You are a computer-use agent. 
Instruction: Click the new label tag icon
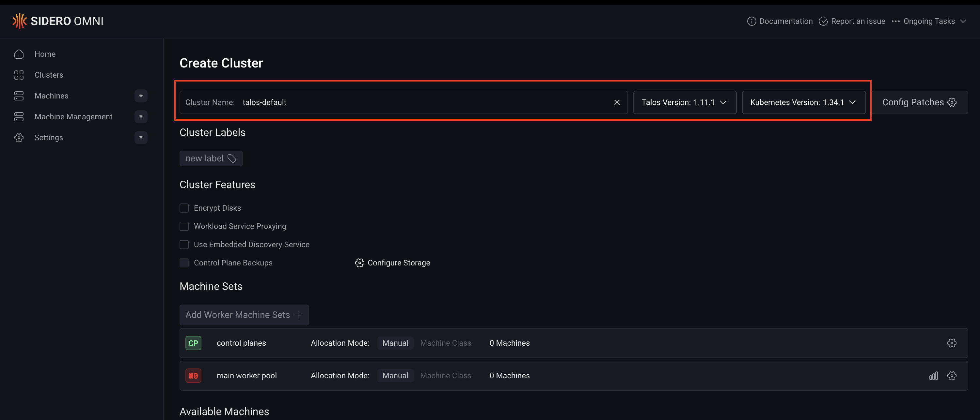[232, 158]
